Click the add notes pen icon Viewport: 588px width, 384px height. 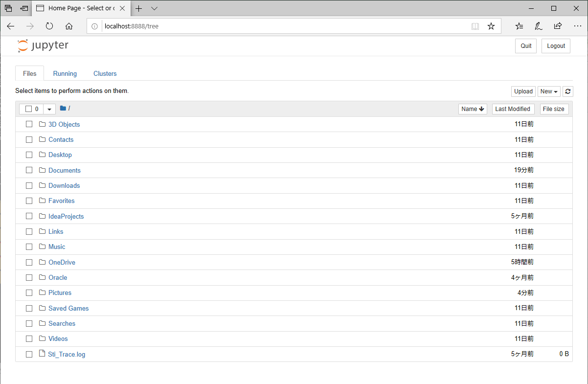click(538, 26)
